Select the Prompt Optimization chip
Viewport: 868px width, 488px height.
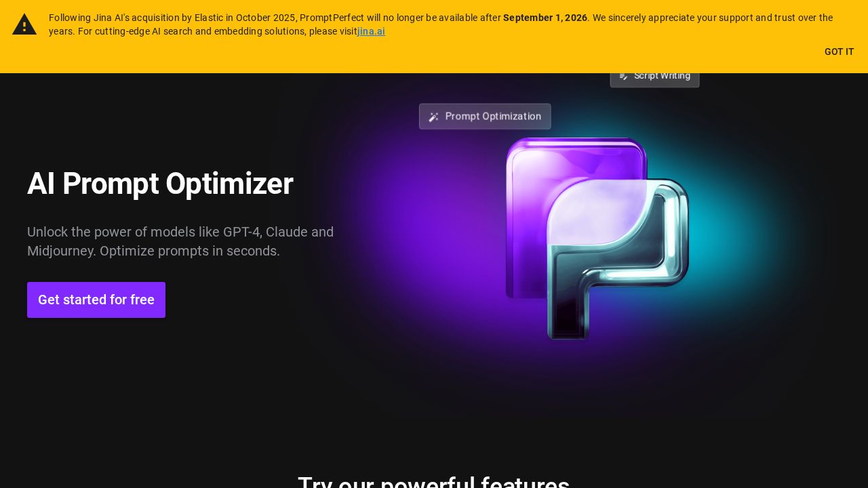[x=485, y=117]
